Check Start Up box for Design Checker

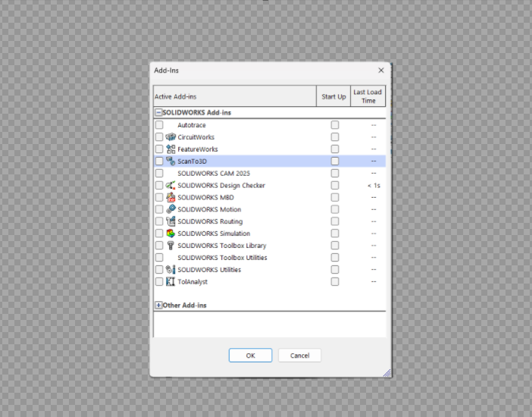[335, 186]
